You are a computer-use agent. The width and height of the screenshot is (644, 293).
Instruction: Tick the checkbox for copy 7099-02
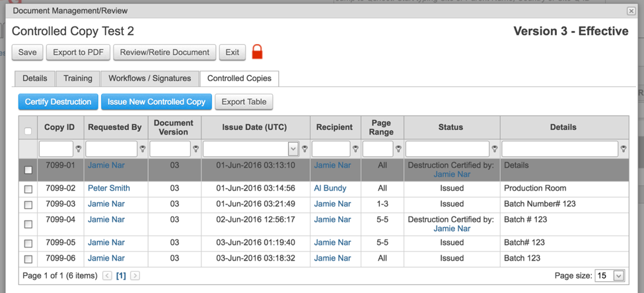pyautogui.click(x=28, y=189)
